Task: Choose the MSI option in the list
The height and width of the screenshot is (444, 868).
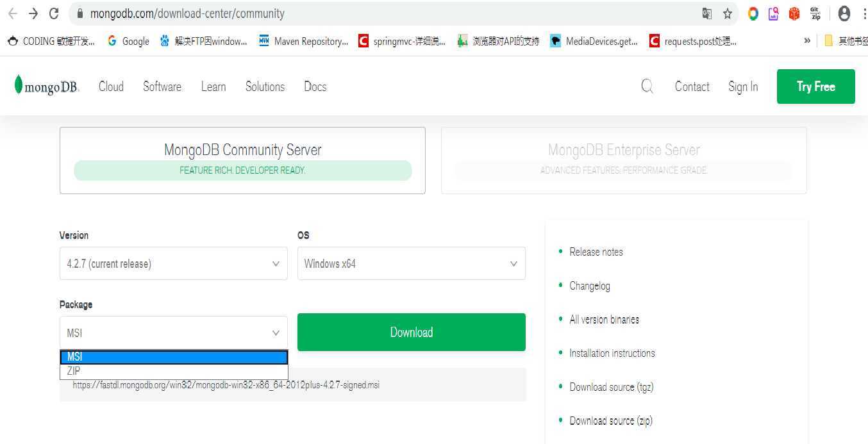Action: coord(174,357)
